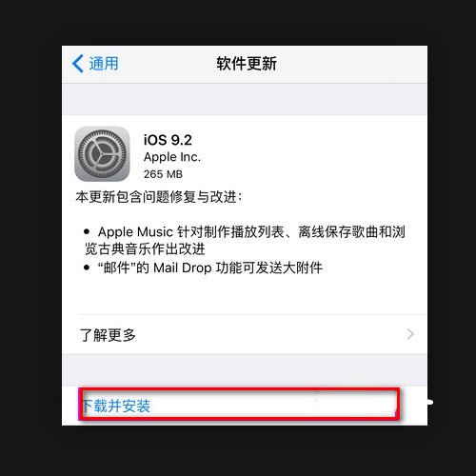The image size is (476, 476).
Task: Tap the iOS Settings gear icon
Action: tap(102, 154)
